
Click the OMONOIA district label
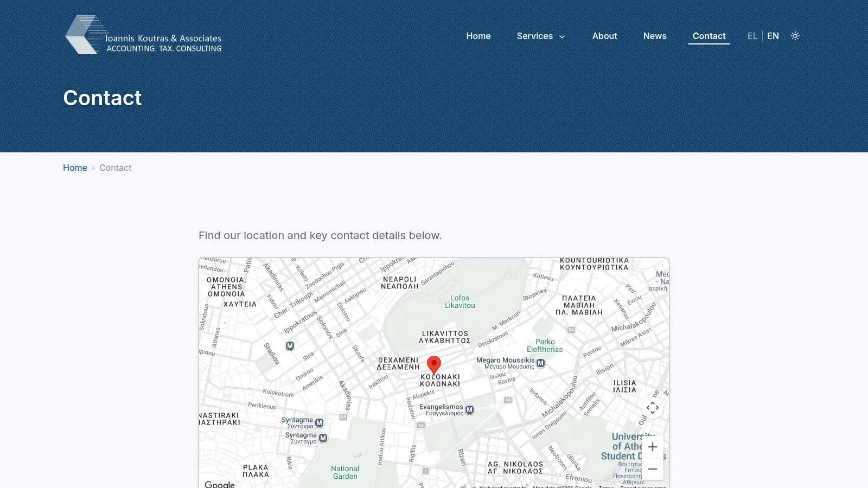coord(226,287)
